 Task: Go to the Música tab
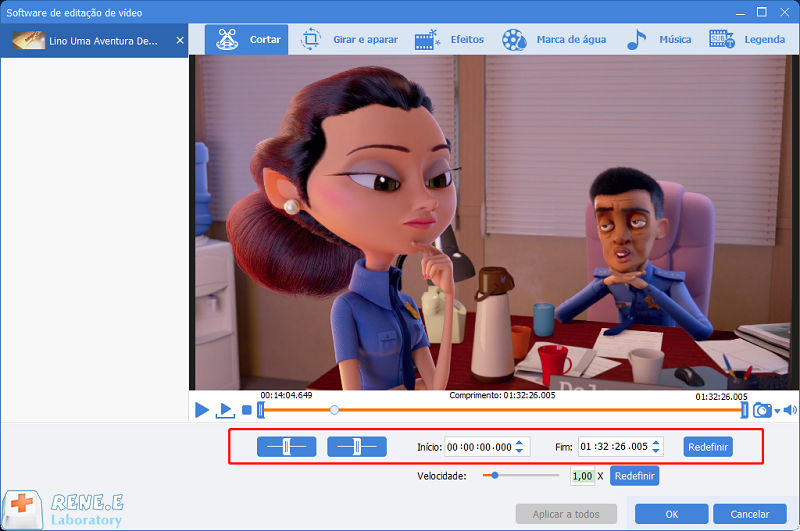(x=659, y=39)
